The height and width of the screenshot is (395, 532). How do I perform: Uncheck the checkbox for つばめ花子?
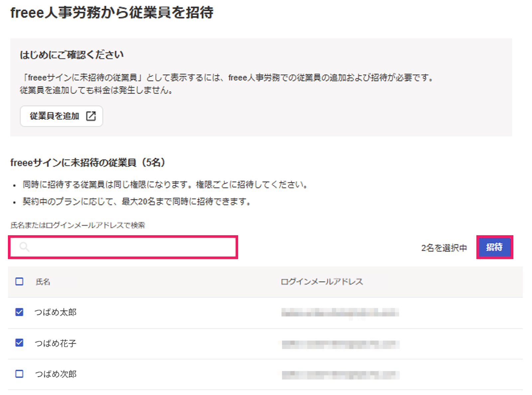pos(19,342)
